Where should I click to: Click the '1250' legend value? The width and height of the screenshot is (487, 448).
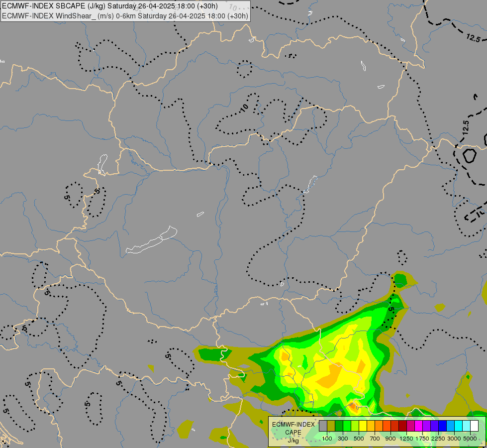tap(406, 439)
